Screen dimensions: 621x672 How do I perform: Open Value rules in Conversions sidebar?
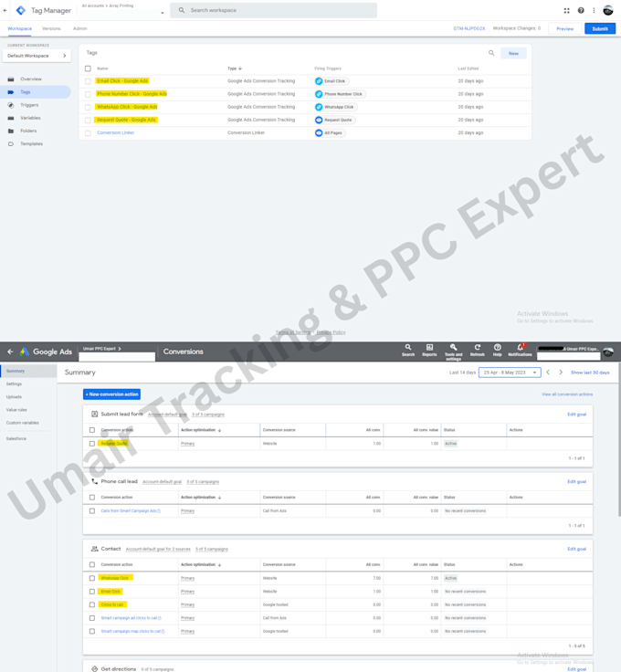[x=16, y=410]
